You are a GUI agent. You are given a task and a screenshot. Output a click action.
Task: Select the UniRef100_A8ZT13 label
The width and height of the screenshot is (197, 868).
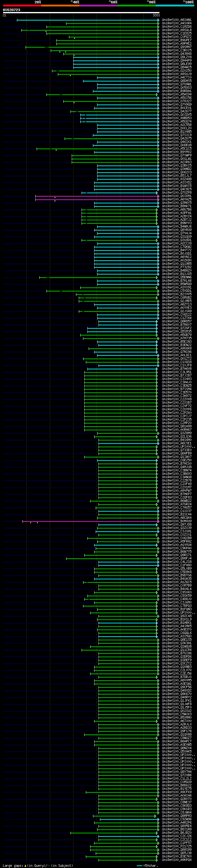click(176, 304)
